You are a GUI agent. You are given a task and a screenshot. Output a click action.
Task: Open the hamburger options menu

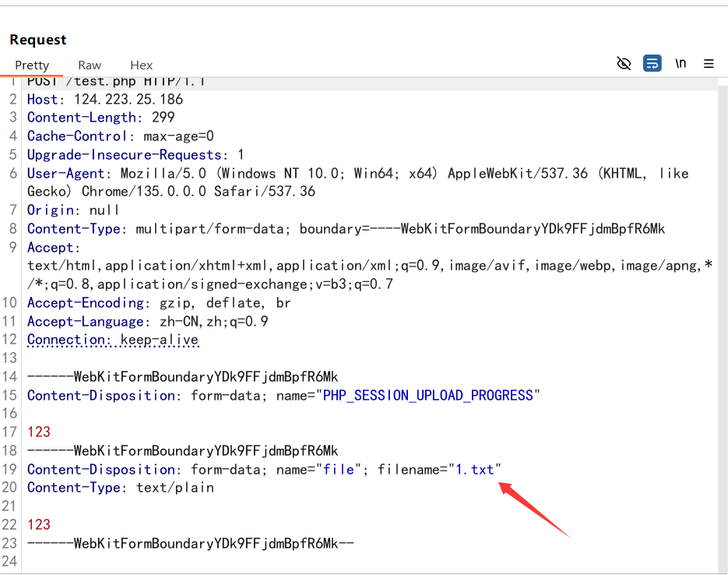(x=709, y=64)
